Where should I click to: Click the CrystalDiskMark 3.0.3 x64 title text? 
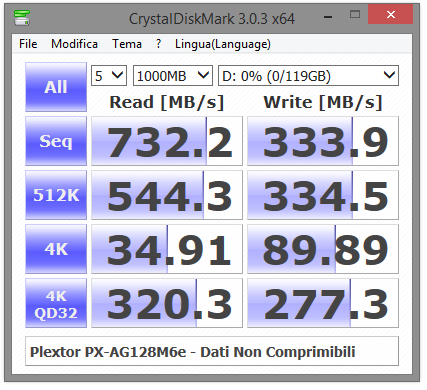tap(212, 19)
